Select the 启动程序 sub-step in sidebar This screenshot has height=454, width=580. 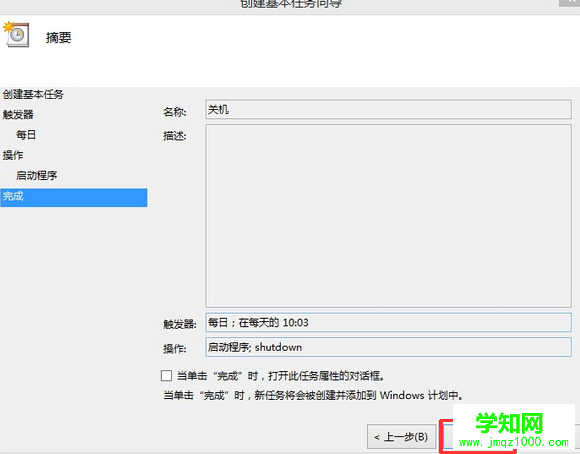click(x=37, y=175)
